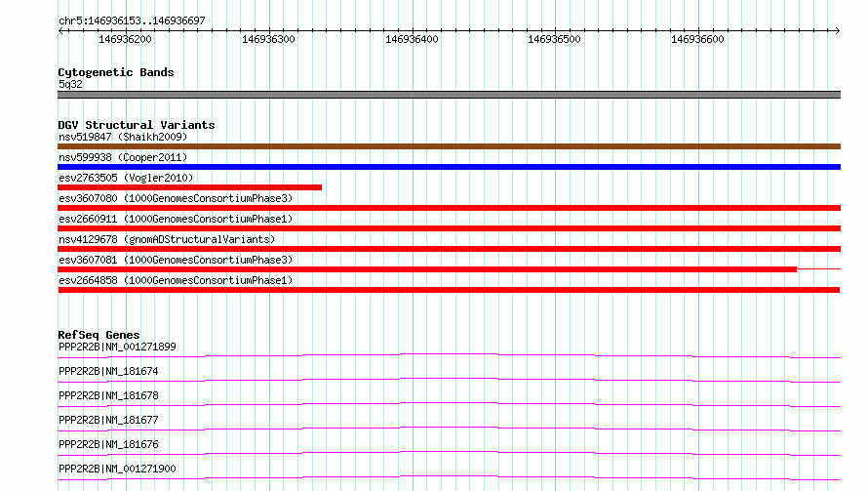Open transcript PPP2R2B|NM_181676
Screen dimensions: 868x491
tap(108, 444)
